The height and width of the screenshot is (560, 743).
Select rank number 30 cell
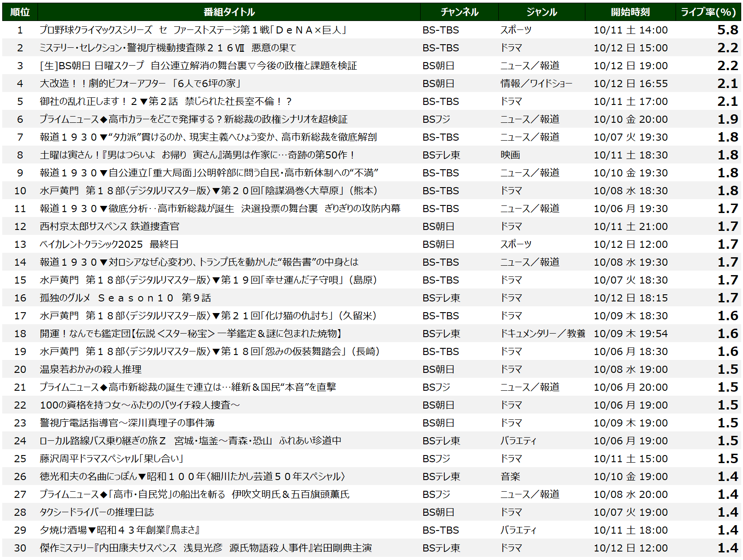pos(20,548)
